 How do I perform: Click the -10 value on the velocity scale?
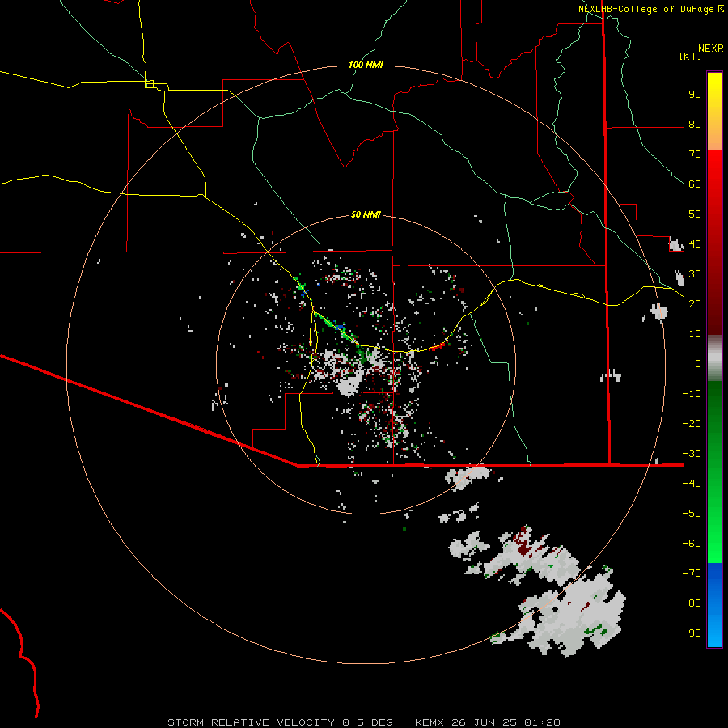(x=692, y=394)
